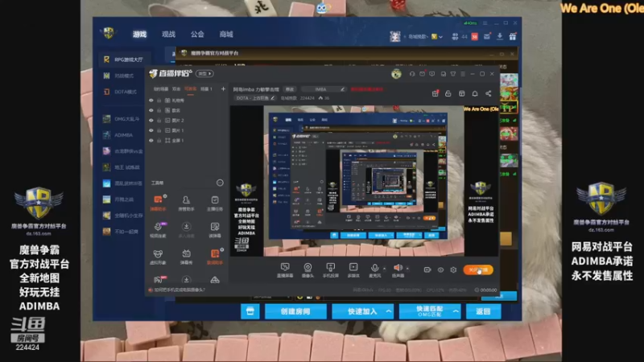644x362 pixels.
Task: Open the orange highlighted tool beside 弹幕秀
Action: (215, 257)
